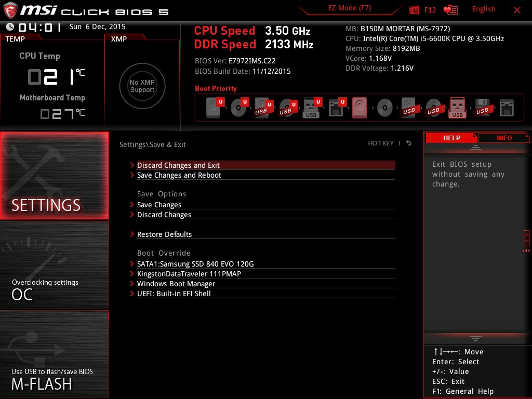Expand the help panel's right-edge collapse handle
Viewport: 532px width, 399px height.
point(526,242)
